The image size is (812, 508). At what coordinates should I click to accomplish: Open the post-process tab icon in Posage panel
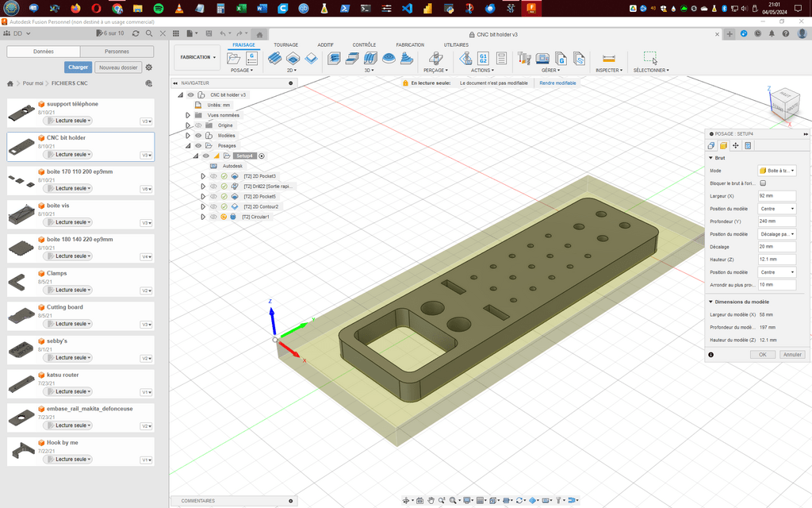(x=748, y=146)
